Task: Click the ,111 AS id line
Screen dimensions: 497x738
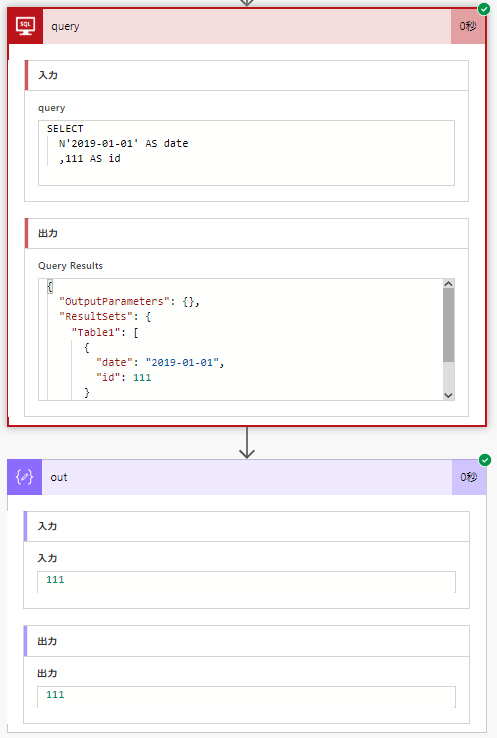Action: pos(89,159)
